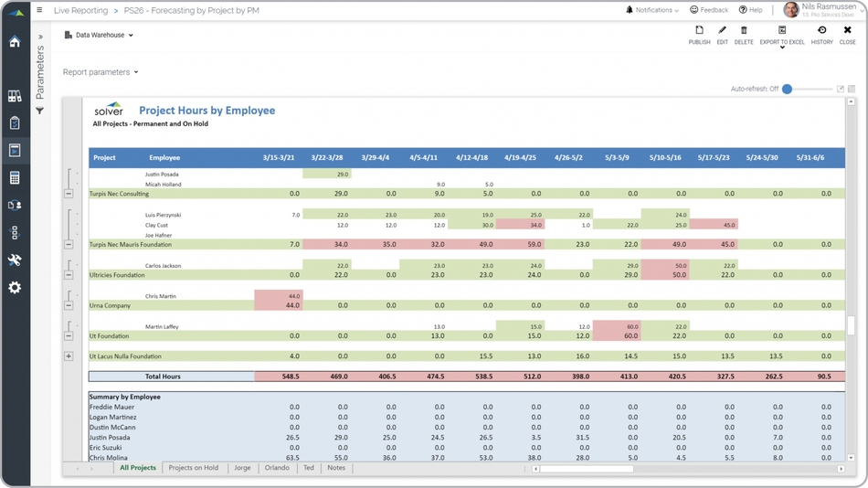The height and width of the screenshot is (488, 868).
Task: Click the Home icon in the left sidebar
Action: [x=15, y=42]
